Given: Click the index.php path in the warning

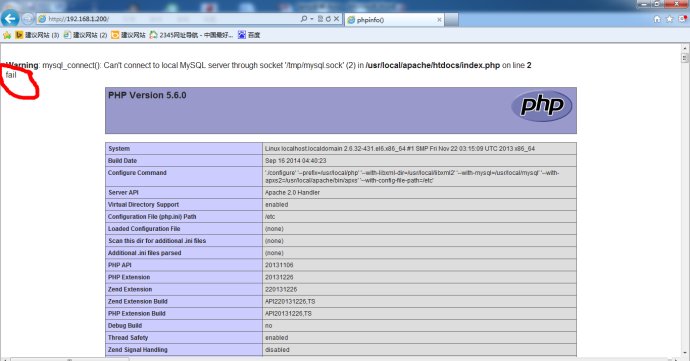Looking at the screenshot, I should coord(433,65).
